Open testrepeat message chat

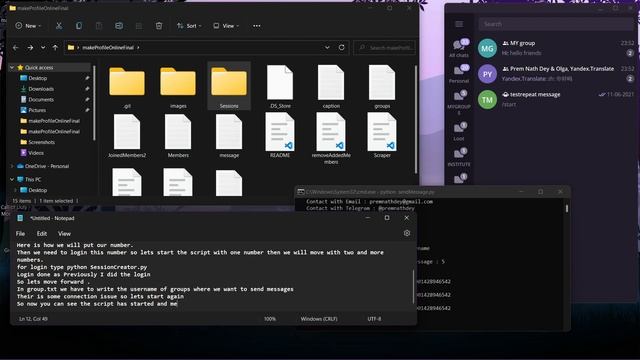[556, 100]
